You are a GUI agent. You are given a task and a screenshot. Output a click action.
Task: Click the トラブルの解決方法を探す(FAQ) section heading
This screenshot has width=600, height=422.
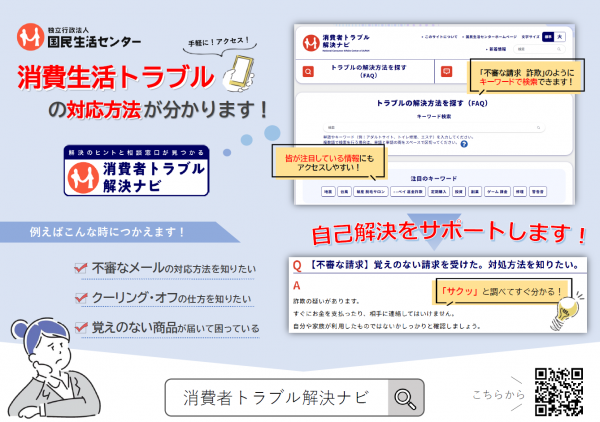pos(432,103)
